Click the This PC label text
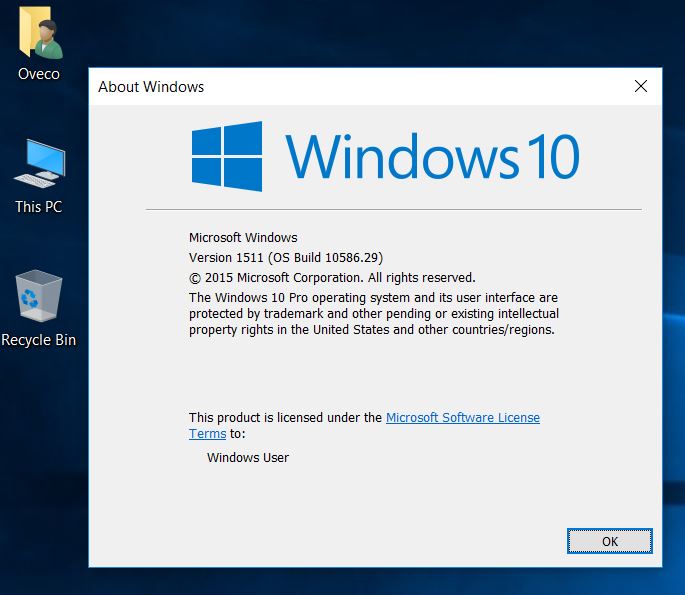Viewport: 685px width, 595px height. pyautogui.click(x=38, y=207)
